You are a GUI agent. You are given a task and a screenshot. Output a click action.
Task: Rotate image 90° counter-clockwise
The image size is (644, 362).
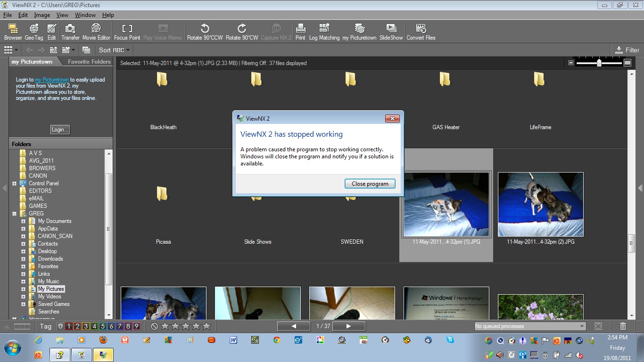[x=205, y=32]
